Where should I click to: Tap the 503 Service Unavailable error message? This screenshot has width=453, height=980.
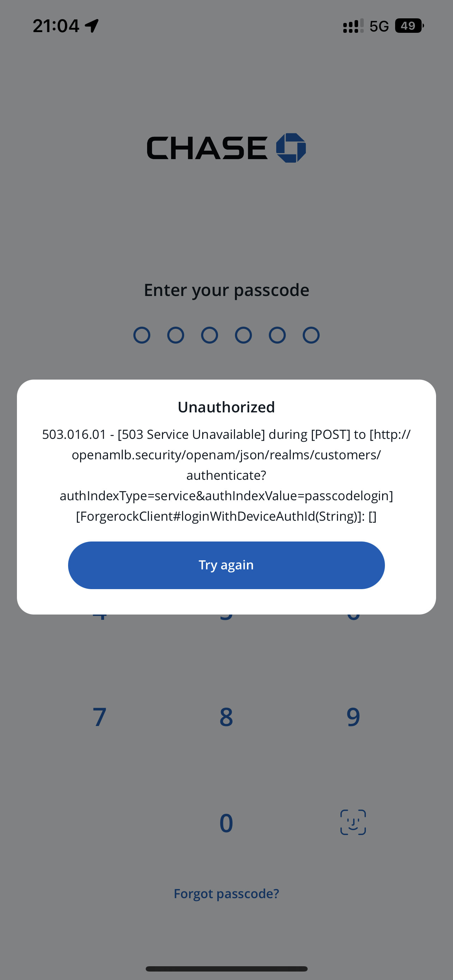click(x=226, y=475)
